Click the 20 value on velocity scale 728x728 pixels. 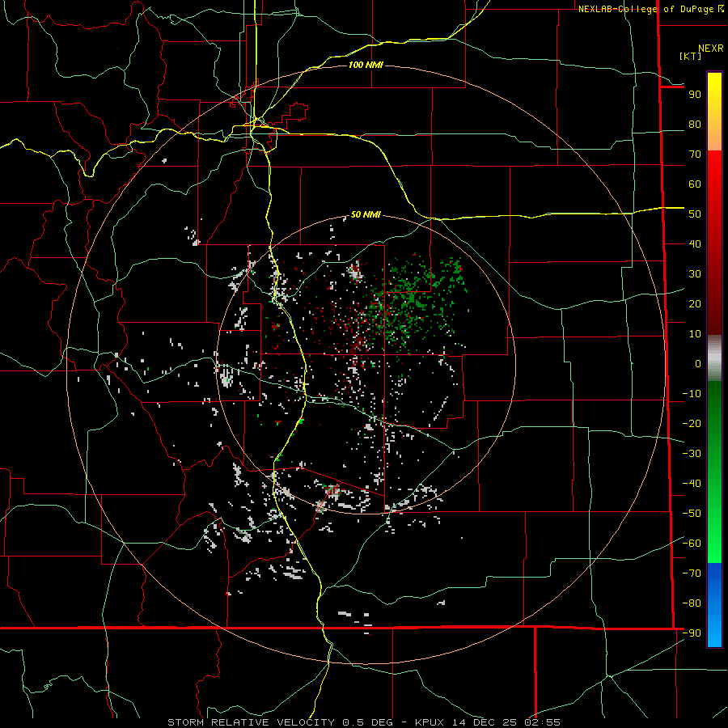695,304
